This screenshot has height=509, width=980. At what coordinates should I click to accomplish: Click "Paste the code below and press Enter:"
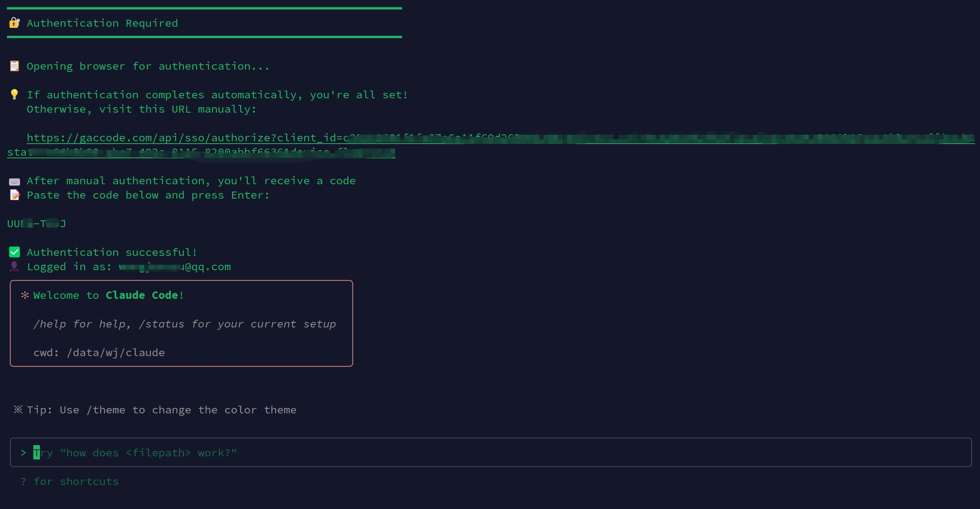[x=148, y=195]
